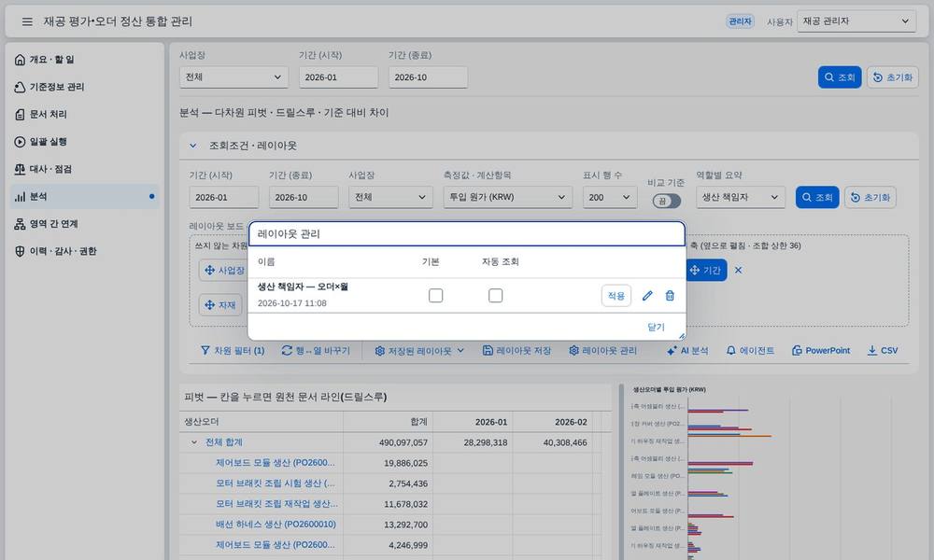Open 개요·할 일 in sidebar

pyautogui.click(x=85, y=60)
